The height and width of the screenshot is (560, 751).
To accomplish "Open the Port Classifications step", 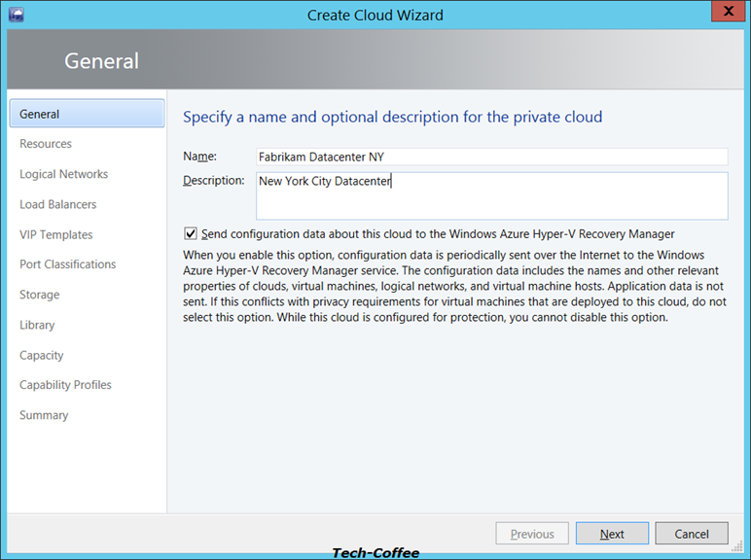I will (x=67, y=264).
